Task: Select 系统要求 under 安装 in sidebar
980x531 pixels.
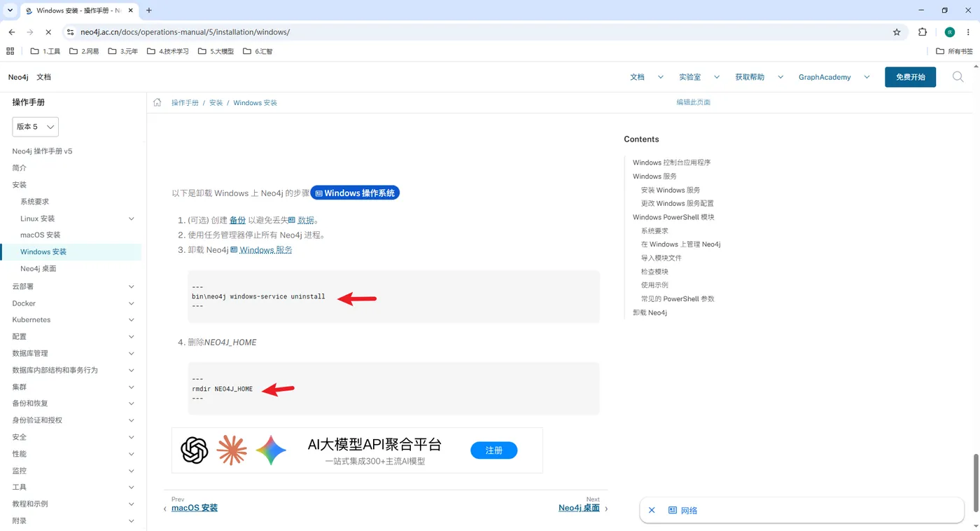Action: point(35,202)
